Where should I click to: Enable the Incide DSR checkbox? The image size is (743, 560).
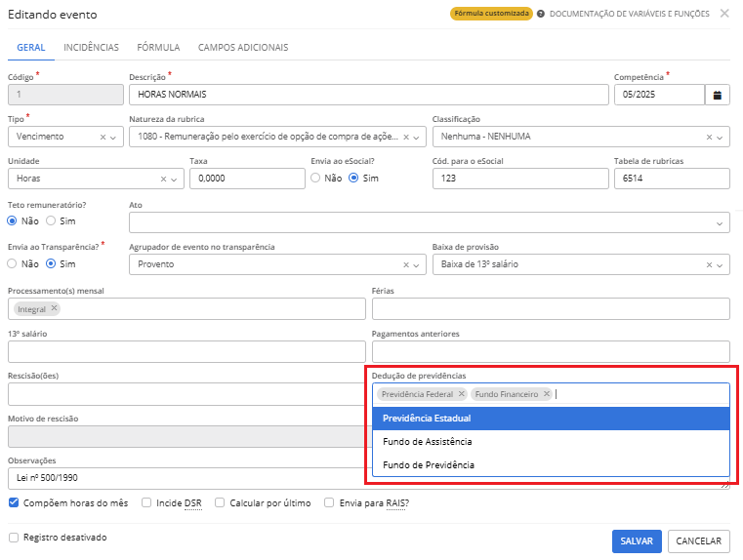tap(146, 503)
